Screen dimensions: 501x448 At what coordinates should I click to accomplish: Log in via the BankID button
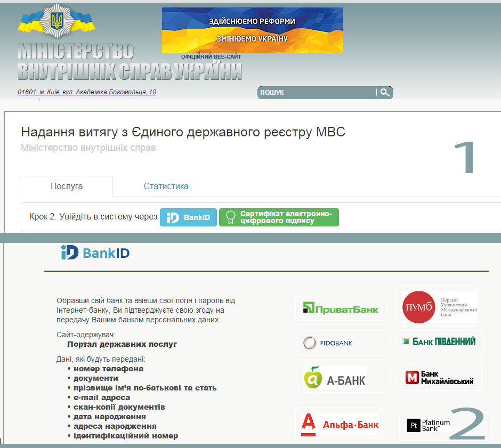point(188,217)
